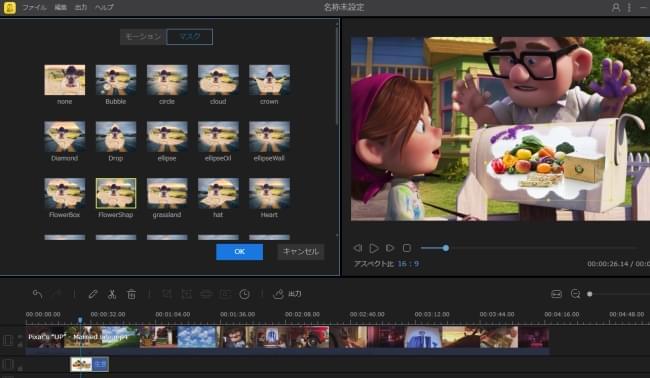Zoom out the timeline with magnifier icon
This screenshot has height=378, width=650.
tap(575, 294)
